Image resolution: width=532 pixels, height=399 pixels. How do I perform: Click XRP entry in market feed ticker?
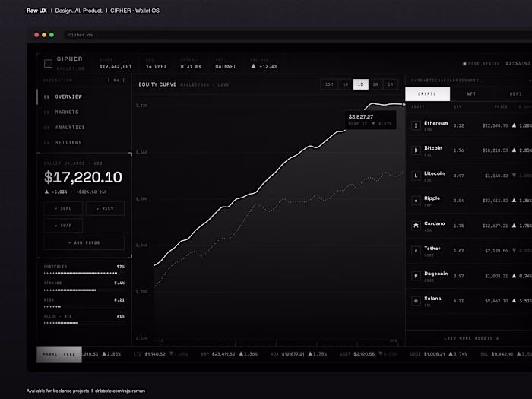pyautogui.click(x=229, y=354)
